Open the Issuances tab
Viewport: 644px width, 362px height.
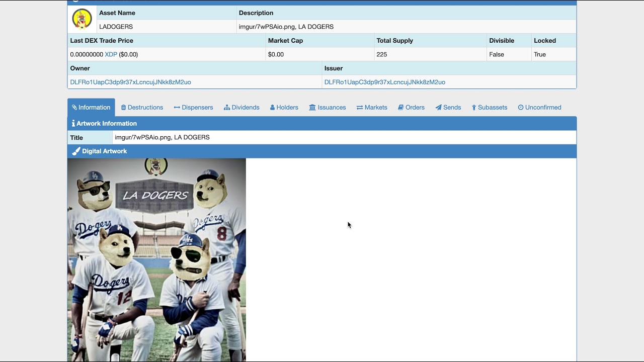328,107
